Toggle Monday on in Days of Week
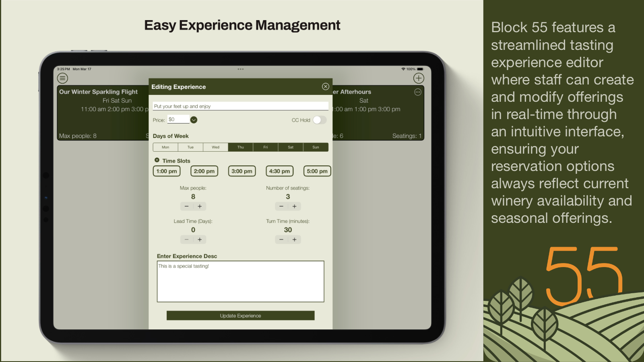Image resolution: width=644 pixels, height=362 pixels. tap(165, 147)
